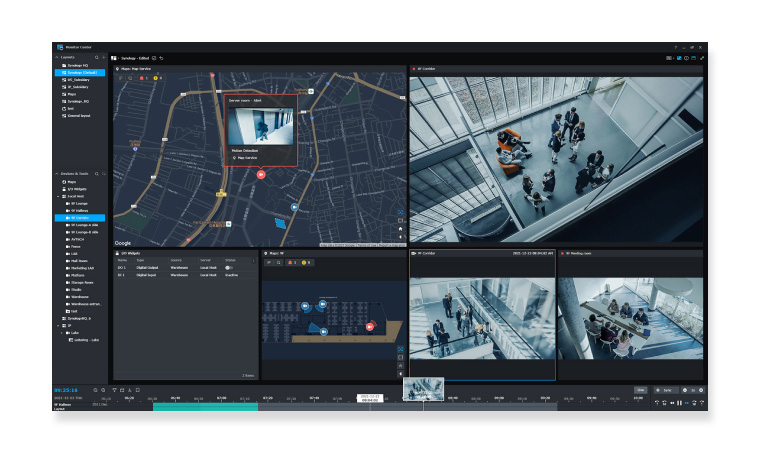Select the General layout item
The width and height of the screenshot is (760, 454).
click(x=78, y=116)
